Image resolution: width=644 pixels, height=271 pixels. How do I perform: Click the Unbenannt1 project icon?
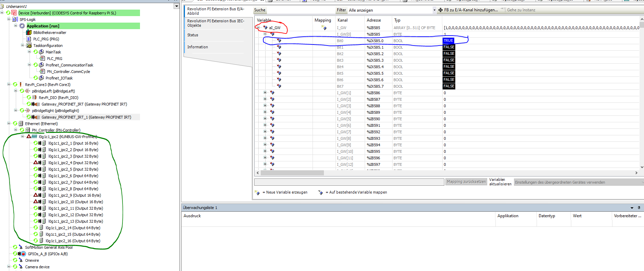coord(2,6)
